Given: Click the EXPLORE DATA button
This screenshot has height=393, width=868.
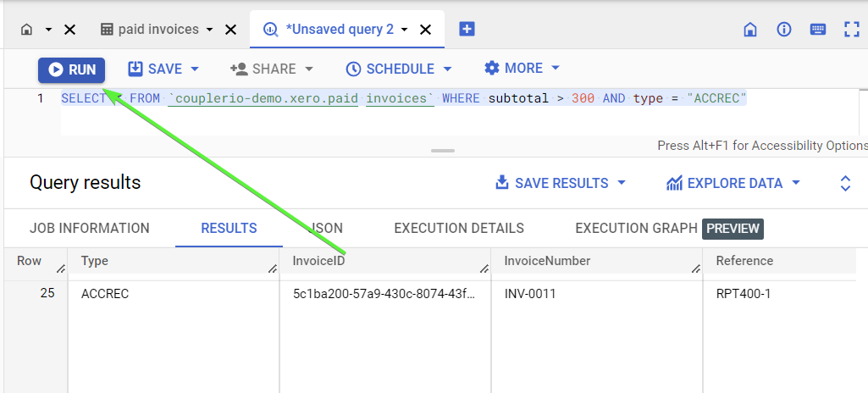Looking at the screenshot, I should (725, 183).
